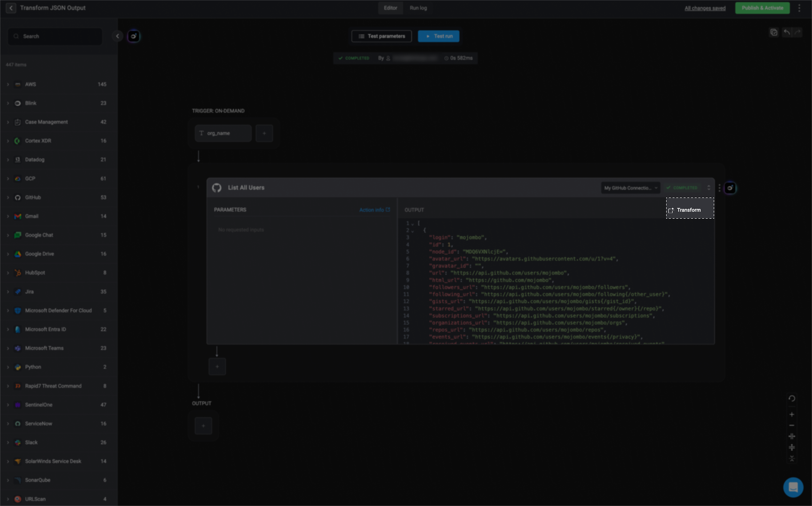Expand the GitHub category in the sidebar
This screenshot has width=812, height=506.
point(8,198)
